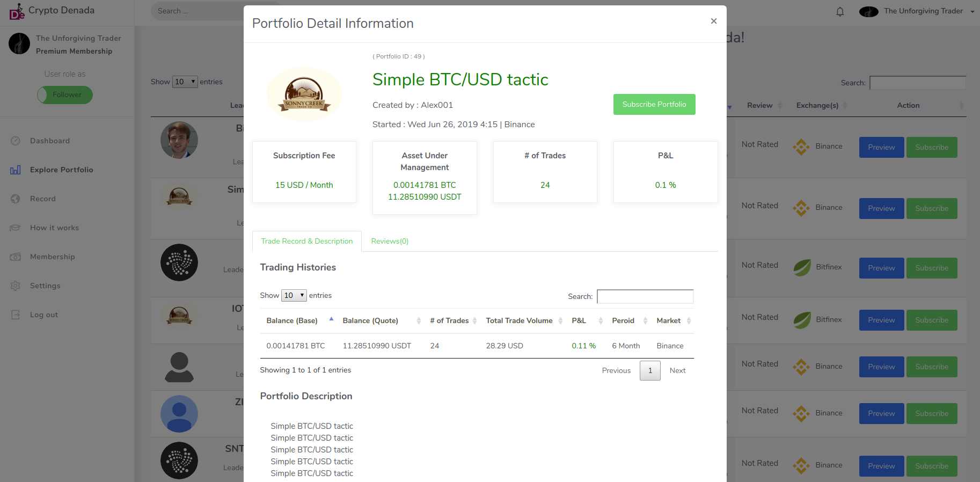Open notifications bell icon
The image size is (980, 482).
840,12
